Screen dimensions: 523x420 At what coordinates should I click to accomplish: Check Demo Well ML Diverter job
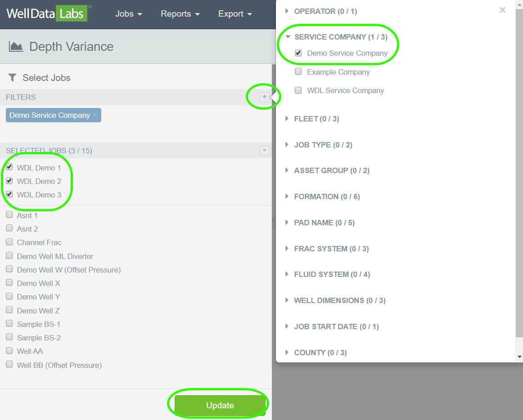(9, 256)
